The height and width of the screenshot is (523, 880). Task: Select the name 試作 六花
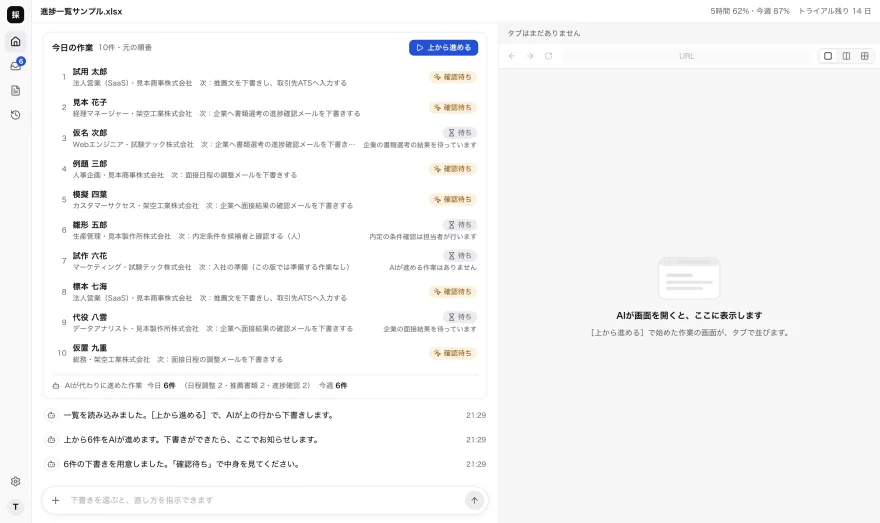tap(90, 256)
